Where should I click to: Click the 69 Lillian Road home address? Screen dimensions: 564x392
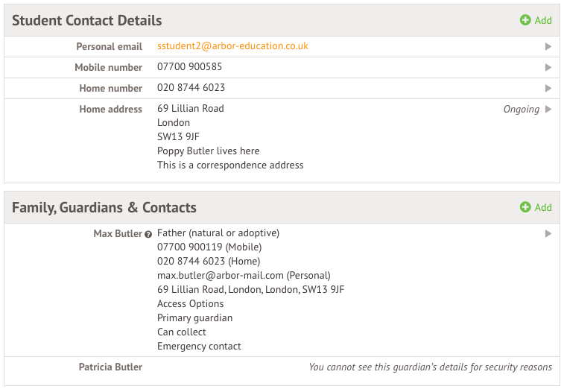point(191,109)
